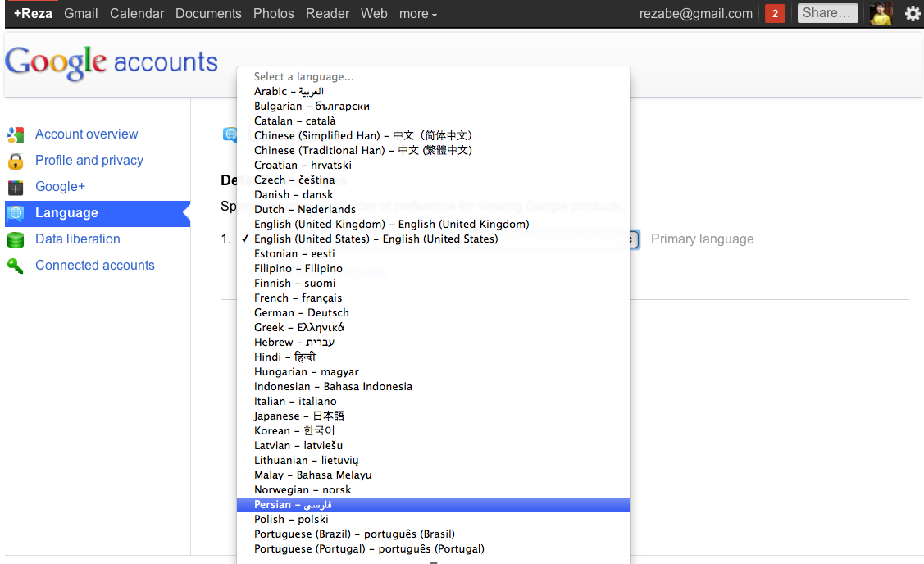Screen dimensions: 924x564
Task: Open Reader from the top bar
Action: 328,14
